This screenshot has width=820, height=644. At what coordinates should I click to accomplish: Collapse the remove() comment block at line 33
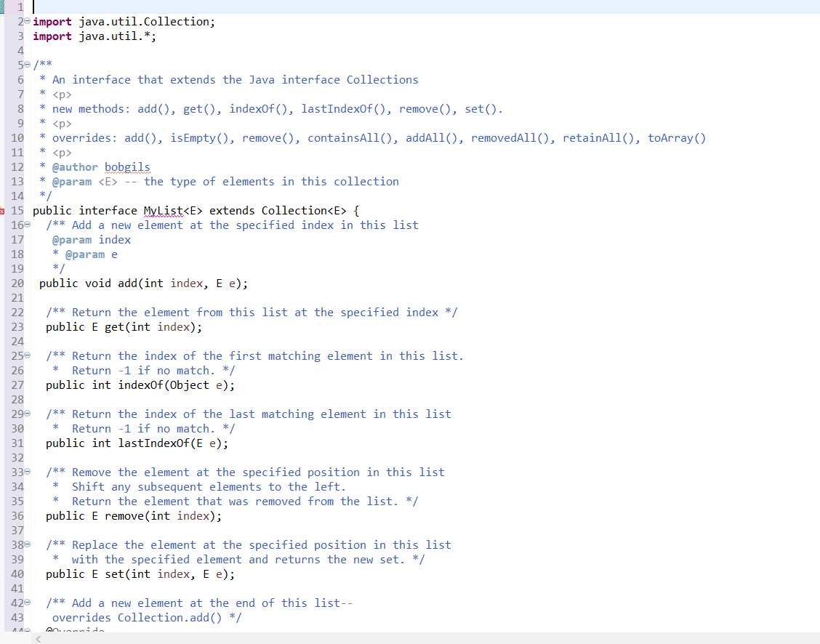coord(27,472)
